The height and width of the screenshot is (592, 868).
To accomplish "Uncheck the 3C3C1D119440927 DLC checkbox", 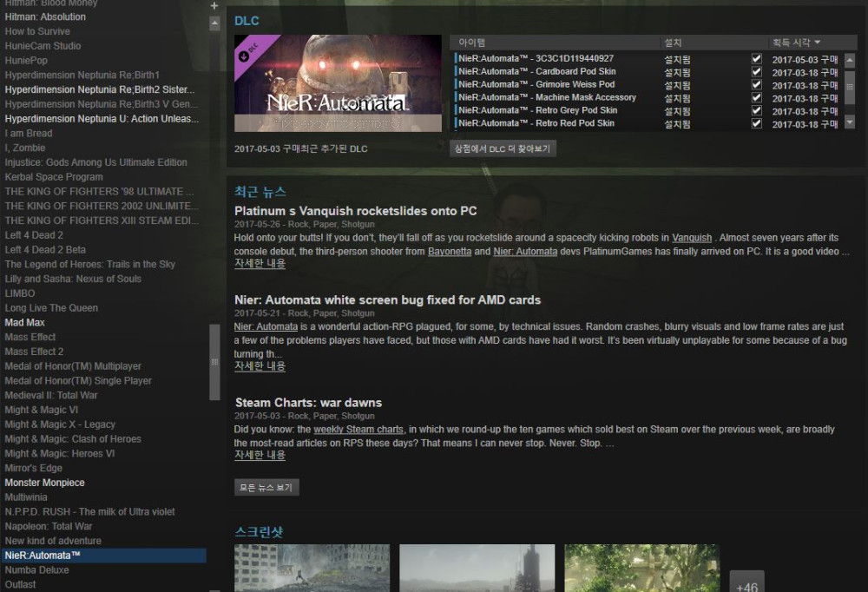I will (x=757, y=59).
